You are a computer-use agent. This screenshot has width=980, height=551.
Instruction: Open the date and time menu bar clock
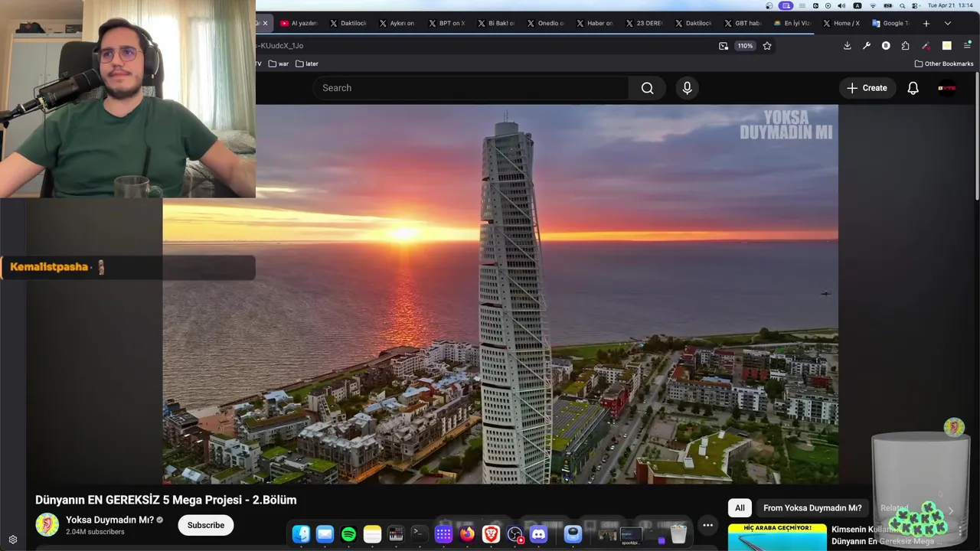(x=950, y=5)
